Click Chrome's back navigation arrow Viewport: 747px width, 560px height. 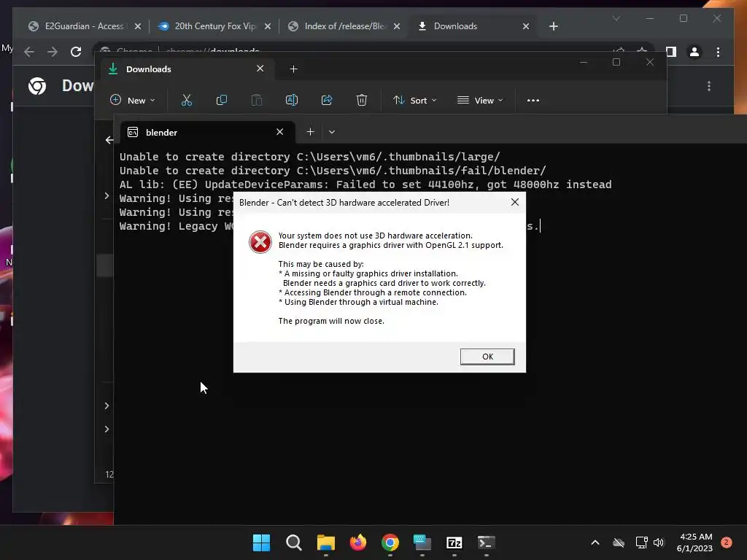29,52
